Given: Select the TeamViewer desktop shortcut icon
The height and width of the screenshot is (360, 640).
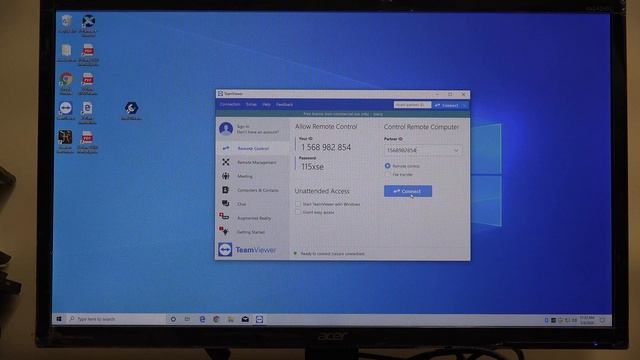Looking at the screenshot, I should (66, 110).
